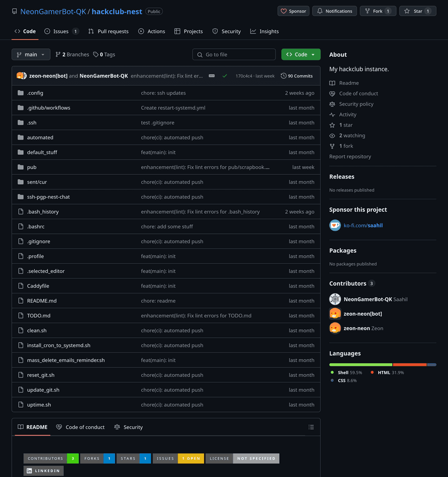Image resolution: width=448 pixels, height=477 pixels.
Task: Click the .bash_history file icon
Action: 21,212
